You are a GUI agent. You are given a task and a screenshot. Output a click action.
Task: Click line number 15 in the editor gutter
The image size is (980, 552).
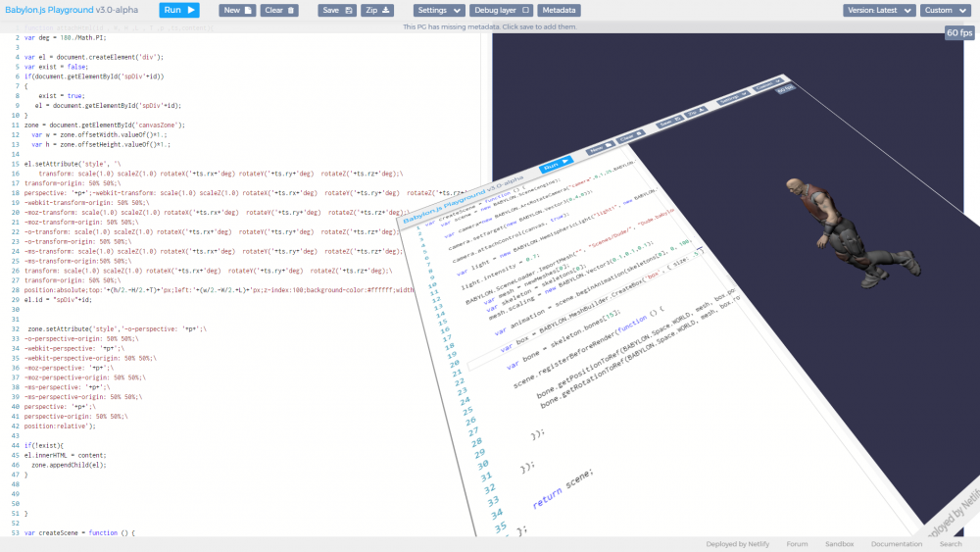pyautogui.click(x=16, y=164)
